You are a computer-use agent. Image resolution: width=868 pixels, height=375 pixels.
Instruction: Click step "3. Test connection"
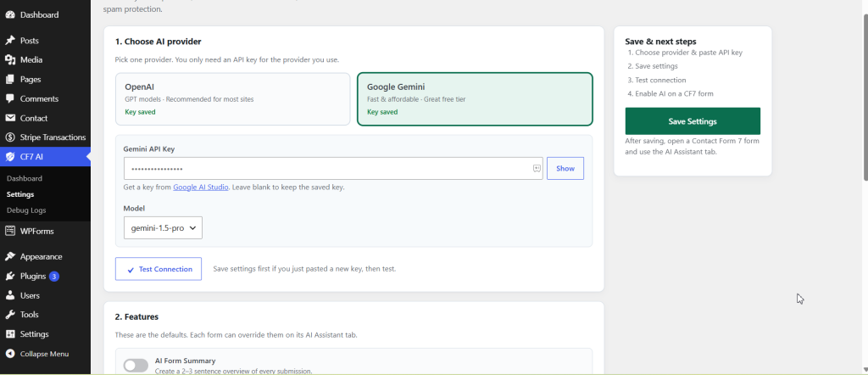click(657, 80)
